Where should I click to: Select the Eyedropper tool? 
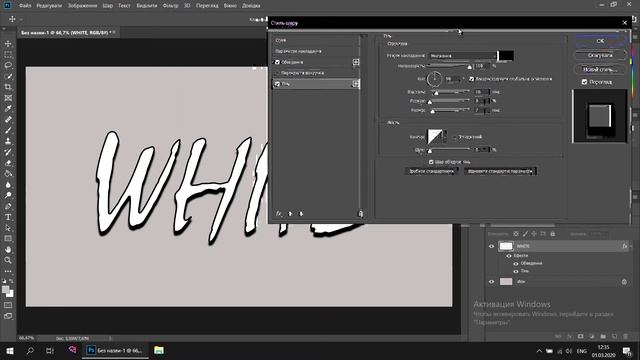[x=8, y=109]
